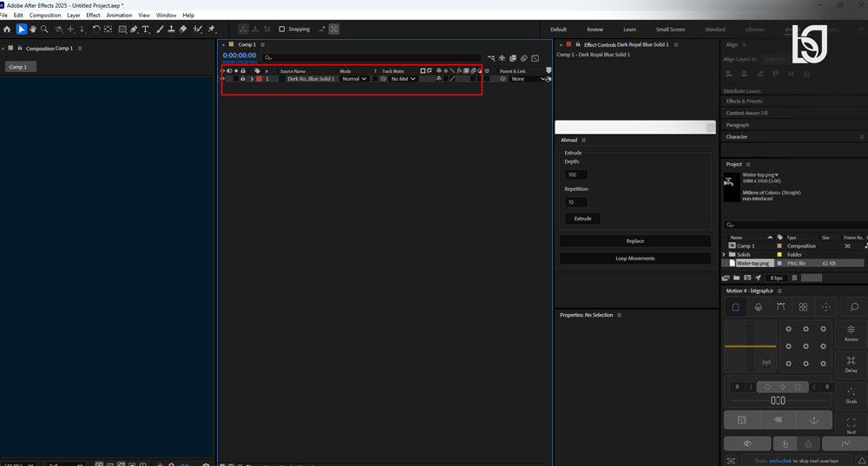Open the Composition menu
Screen dimensions: 868x466
coord(45,15)
